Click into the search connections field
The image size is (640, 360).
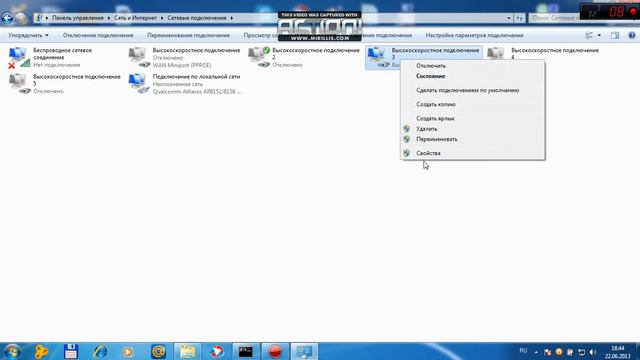pyautogui.click(x=554, y=18)
